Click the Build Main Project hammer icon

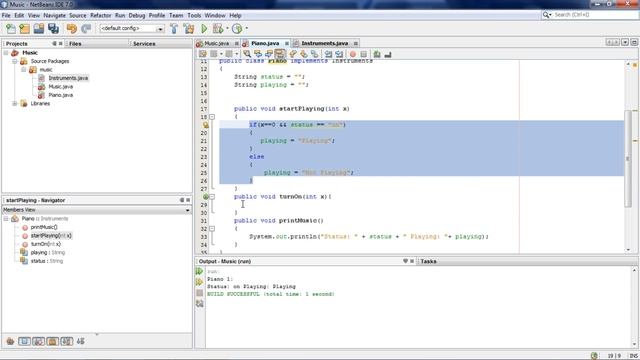pyautogui.click(x=174, y=29)
